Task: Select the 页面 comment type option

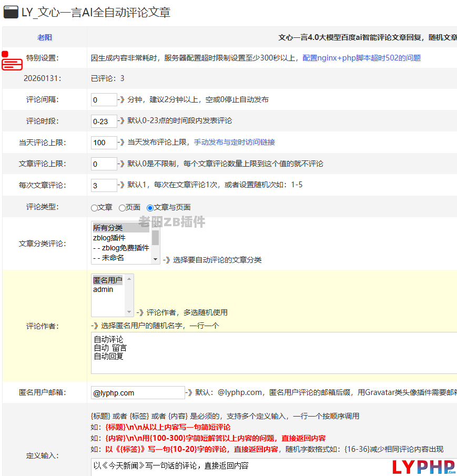Action: pyautogui.click(x=122, y=208)
